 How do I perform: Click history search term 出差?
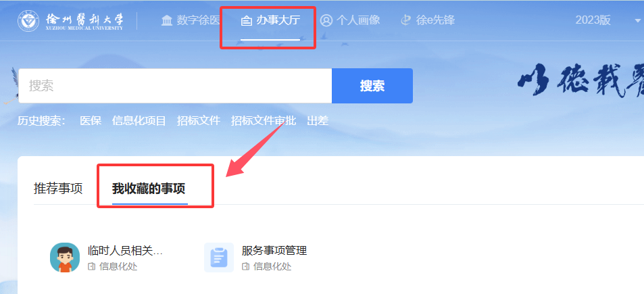318,121
